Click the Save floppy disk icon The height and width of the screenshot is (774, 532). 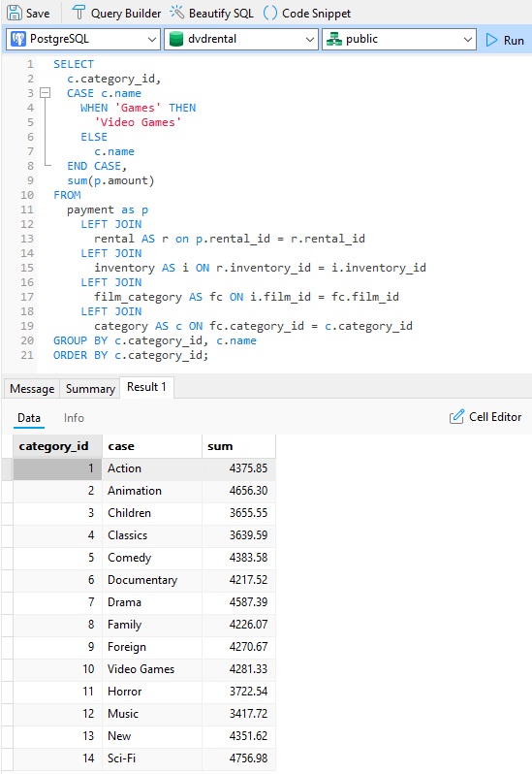pos(15,13)
